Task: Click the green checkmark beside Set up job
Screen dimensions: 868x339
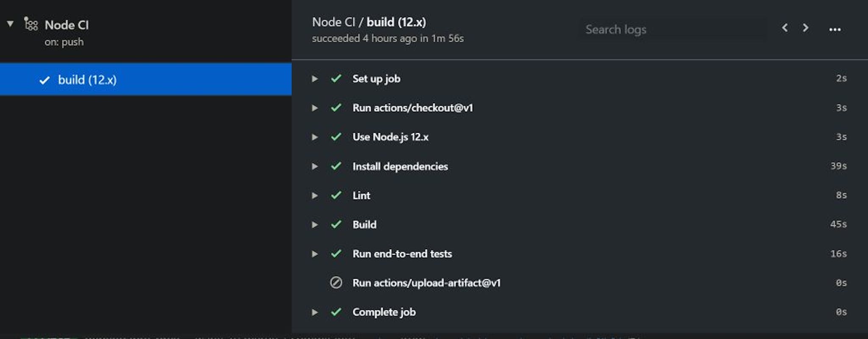Action: (336, 78)
